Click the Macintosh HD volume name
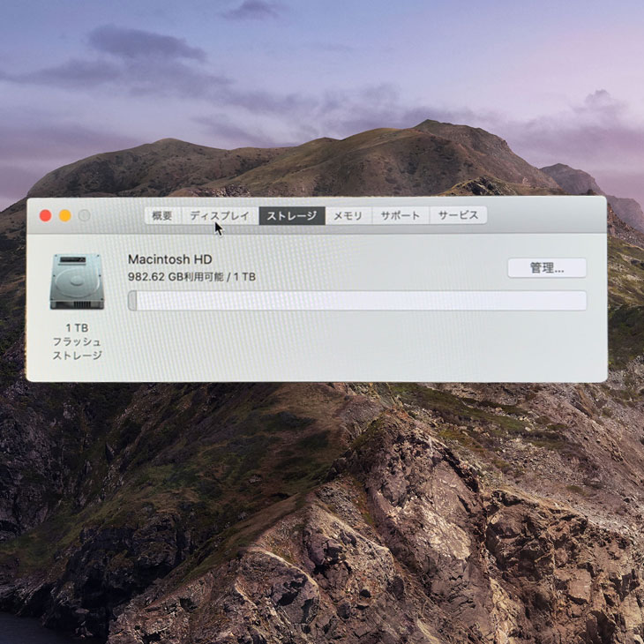The height and width of the screenshot is (644, 644). pos(170,259)
